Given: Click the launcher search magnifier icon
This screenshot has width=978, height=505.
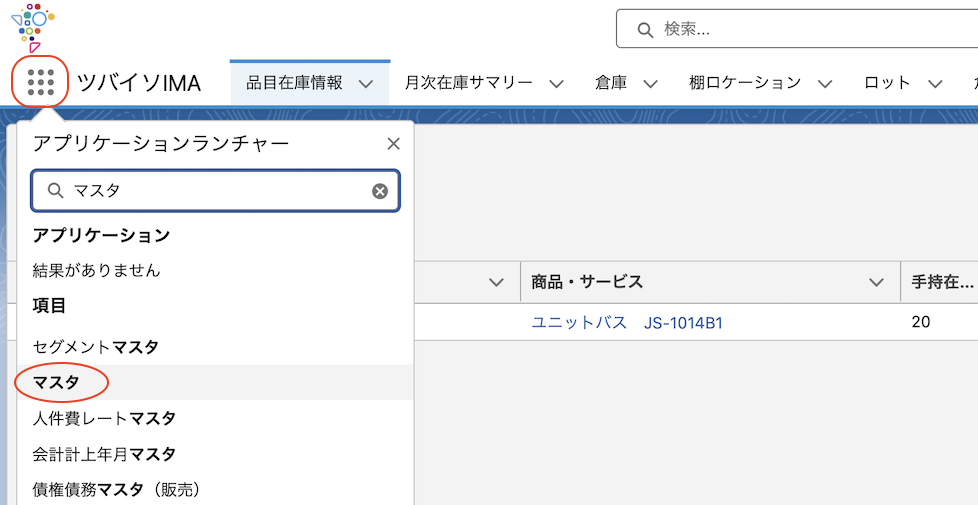Looking at the screenshot, I should coord(56,191).
